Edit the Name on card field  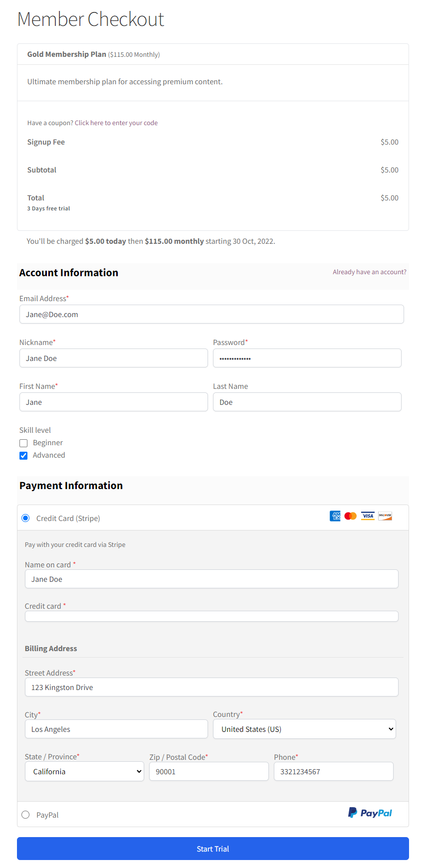[212, 579]
